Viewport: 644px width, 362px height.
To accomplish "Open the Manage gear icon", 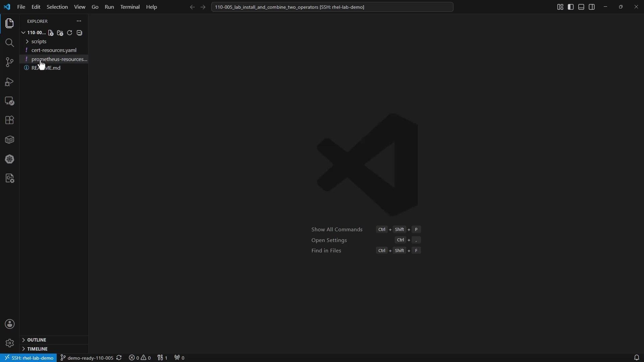I will tap(10, 344).
